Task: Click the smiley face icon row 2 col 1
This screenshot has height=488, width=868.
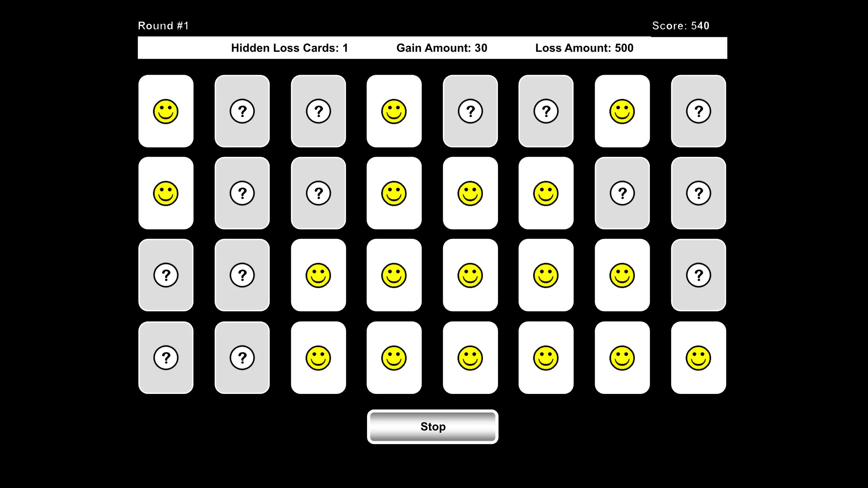Action: [x=166, y=193]
